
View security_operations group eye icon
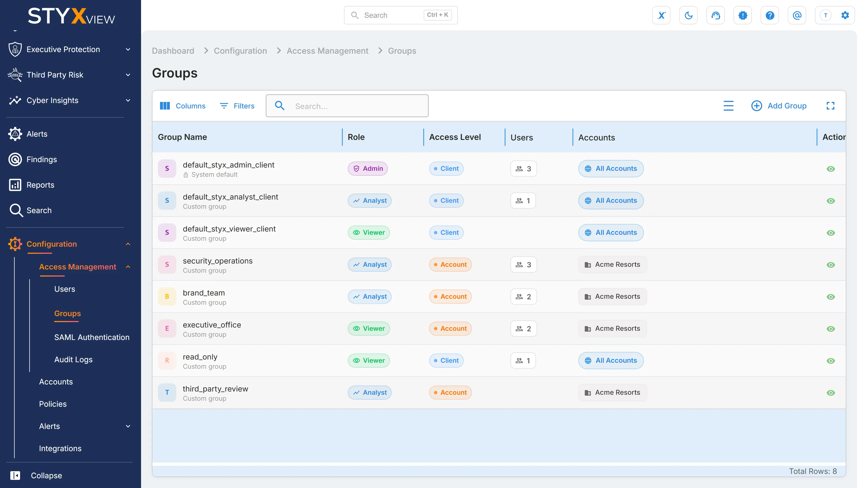click(x=831, y=265)
